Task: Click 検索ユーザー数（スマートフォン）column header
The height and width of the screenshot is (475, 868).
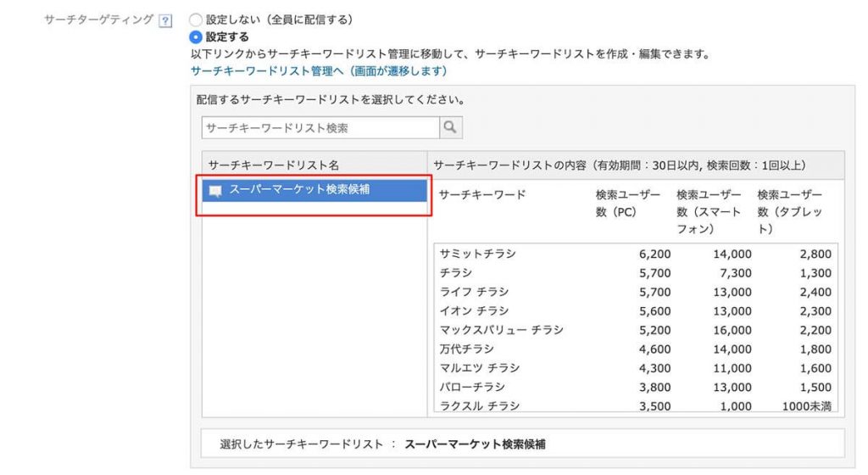Action: (709, 211)
